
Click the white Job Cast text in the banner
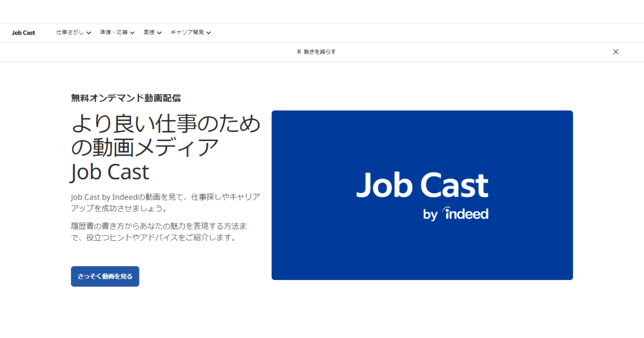422,185
